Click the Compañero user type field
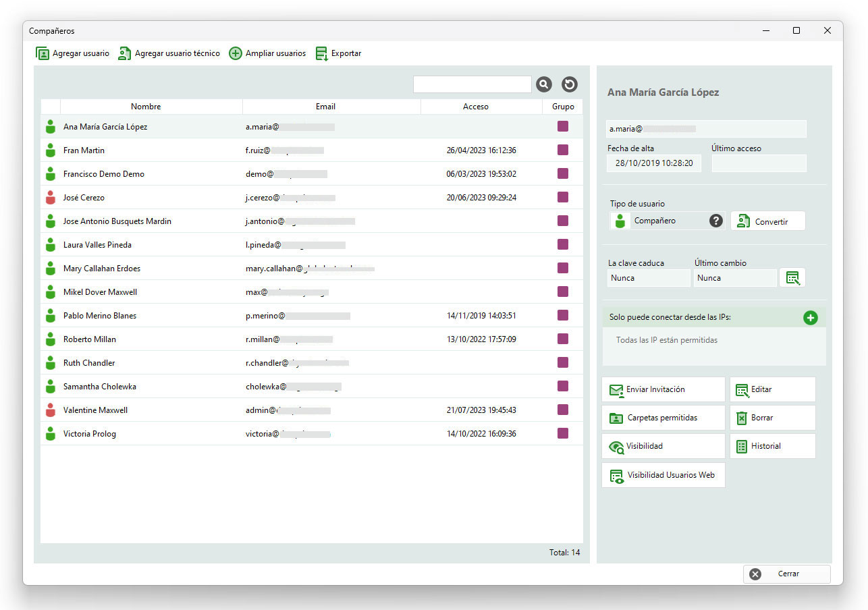This screenshot has height=610, width=868. [x=667, y=221]
